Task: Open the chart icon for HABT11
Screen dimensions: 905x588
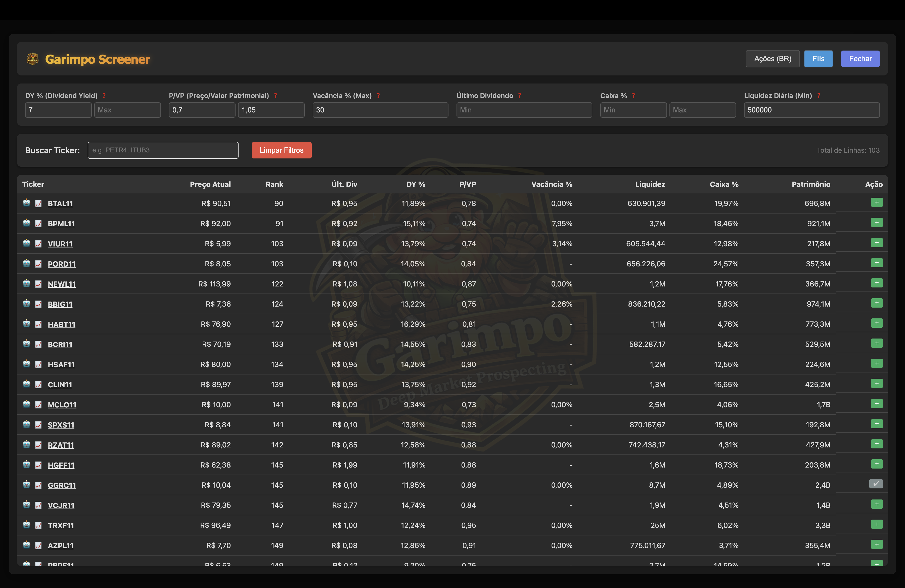Action: 38,324
